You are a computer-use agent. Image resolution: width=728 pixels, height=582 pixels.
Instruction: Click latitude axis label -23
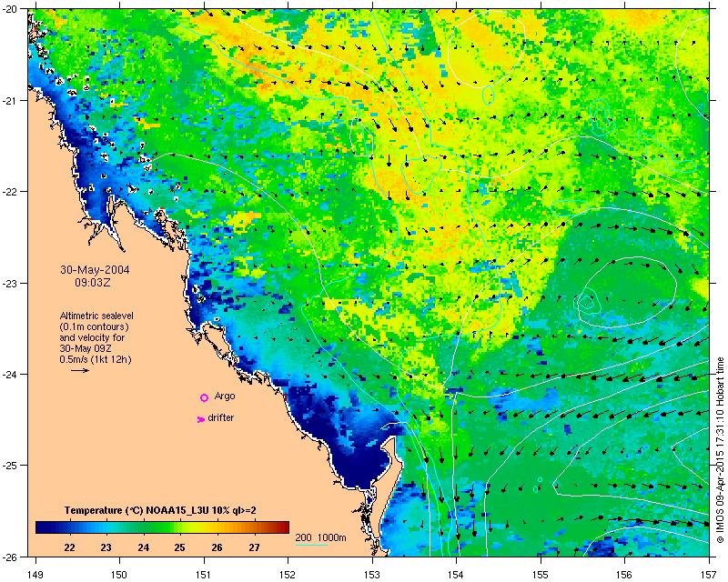(10, 283)
